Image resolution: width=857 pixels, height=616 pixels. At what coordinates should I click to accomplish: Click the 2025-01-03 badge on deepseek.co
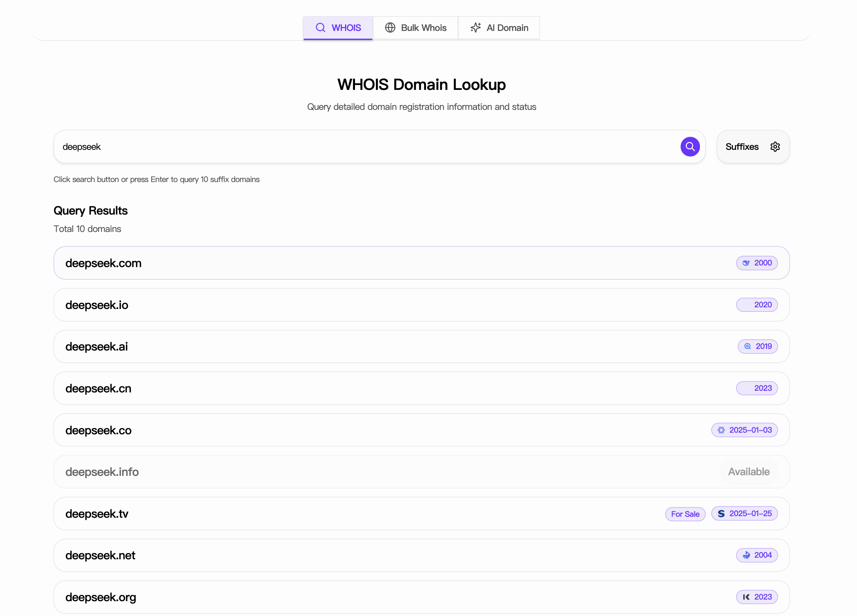click(x=744, y=430)
